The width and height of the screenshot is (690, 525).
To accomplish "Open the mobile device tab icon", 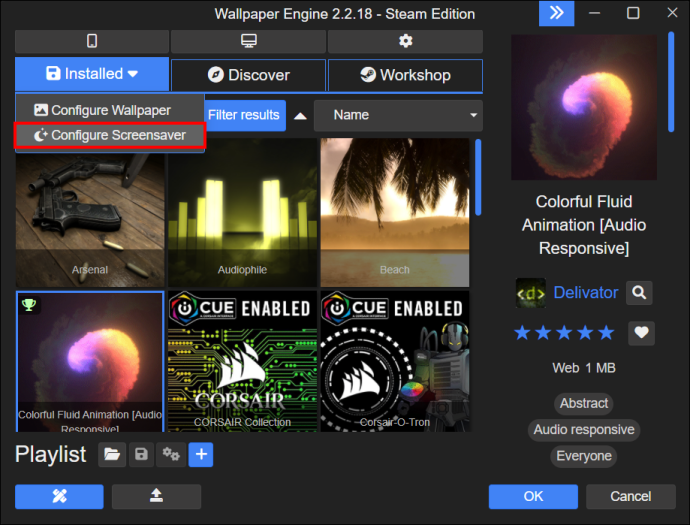I will pyautogui.click(x=92, y=41).
